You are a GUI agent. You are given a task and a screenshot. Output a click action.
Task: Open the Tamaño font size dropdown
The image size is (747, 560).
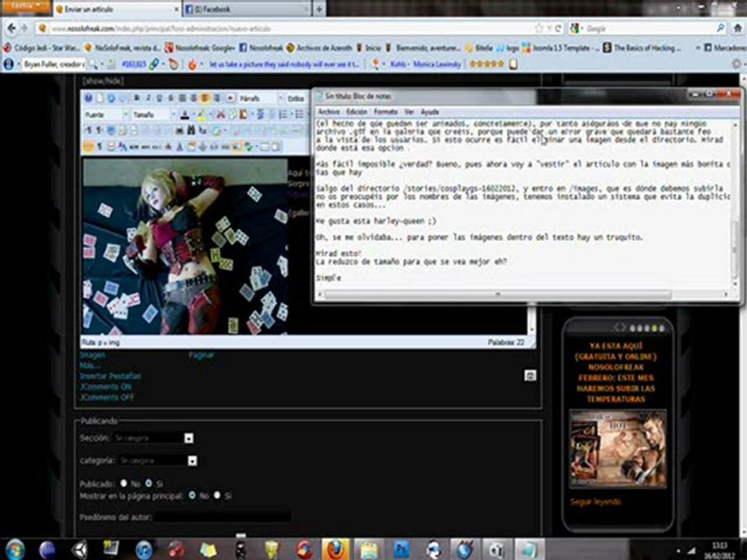click(154, 114)
